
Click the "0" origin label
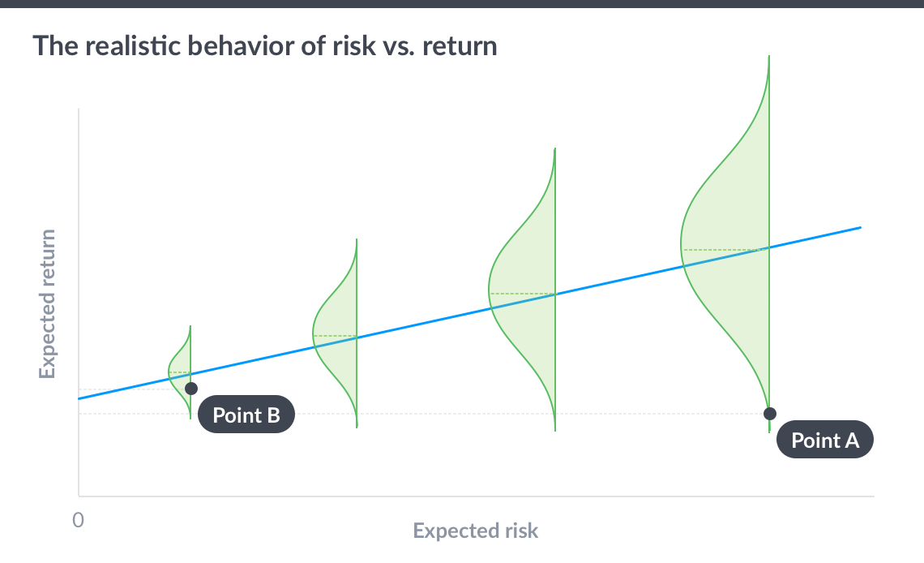coord(78,519)
